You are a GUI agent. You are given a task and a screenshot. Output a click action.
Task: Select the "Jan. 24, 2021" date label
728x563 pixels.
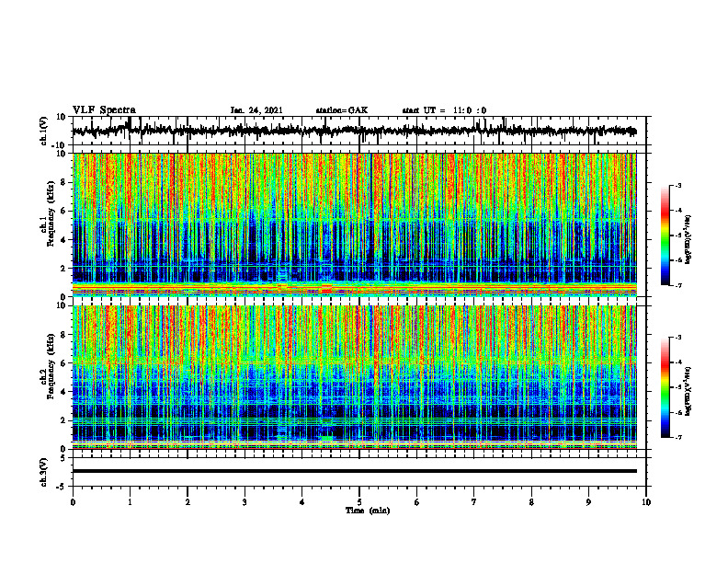256,110
